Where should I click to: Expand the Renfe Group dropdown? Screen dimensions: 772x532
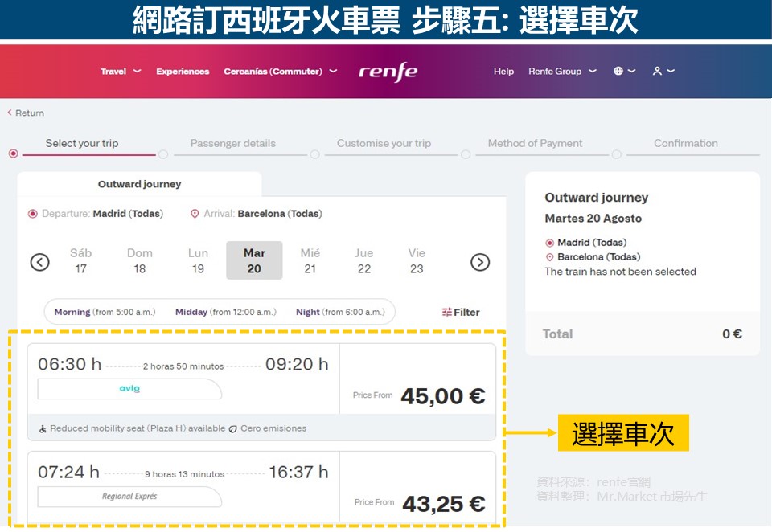click(561, 72)
